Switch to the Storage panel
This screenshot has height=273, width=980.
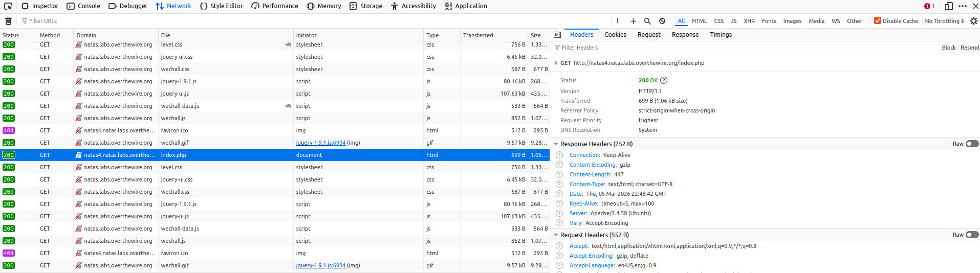point(366,6)
